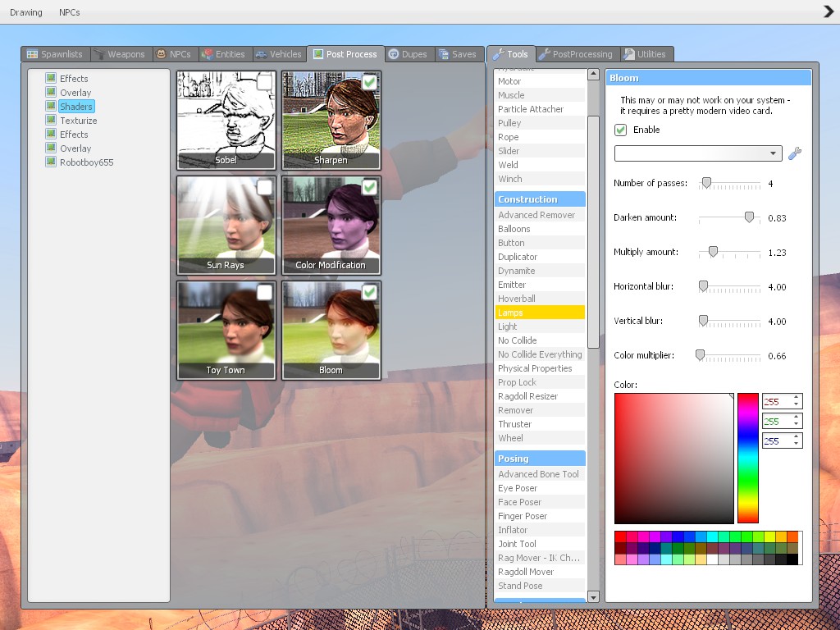The width and height of the screenshot is (840, 630).
Task: Toggle the Bloom Enable checkbox
Action: (x=620, y=130)
